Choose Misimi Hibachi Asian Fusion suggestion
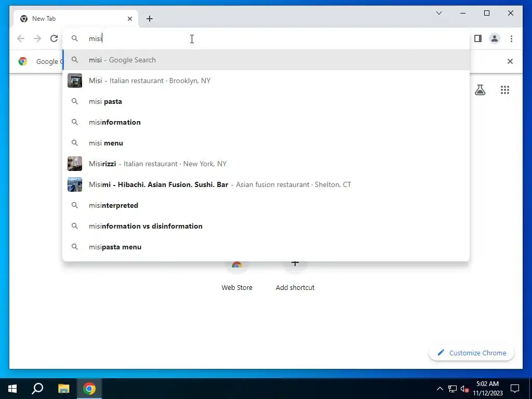Screen dimensions: 532x399 [x=267, y=184]
